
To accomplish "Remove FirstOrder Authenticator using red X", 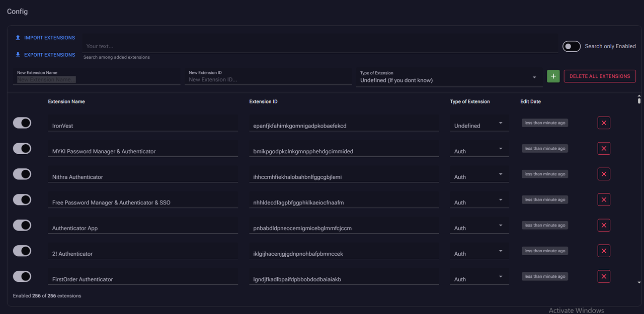I will click(x=604, y=277).
